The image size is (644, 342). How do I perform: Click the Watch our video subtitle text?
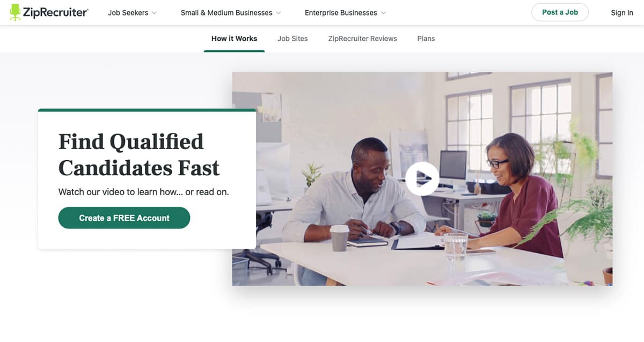point(143,192)
